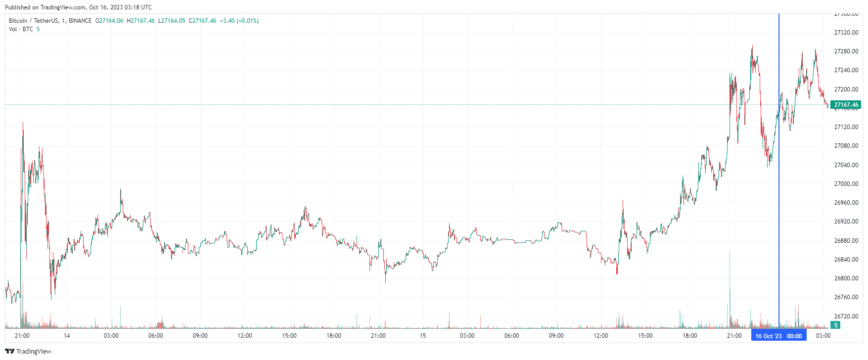The width and height of the screenshot is (868, 360).
Task: Click the 26840.00 price axis label
Action: click(846, 260)
